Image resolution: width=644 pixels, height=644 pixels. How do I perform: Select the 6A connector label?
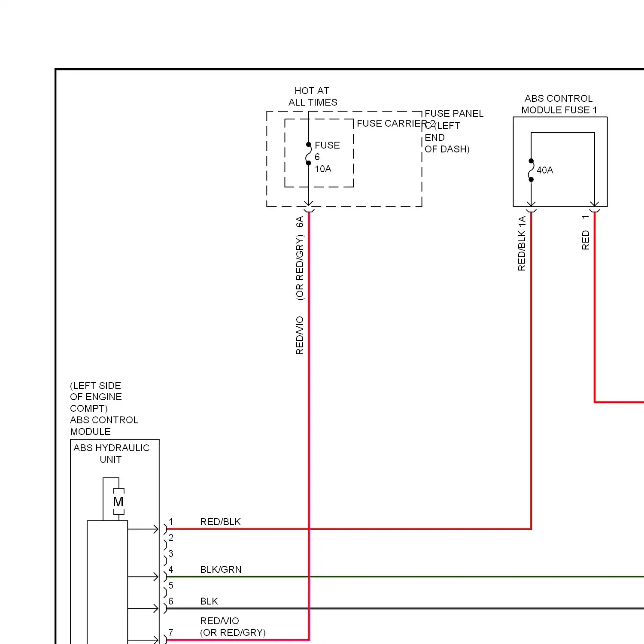[x=300, y=222]
